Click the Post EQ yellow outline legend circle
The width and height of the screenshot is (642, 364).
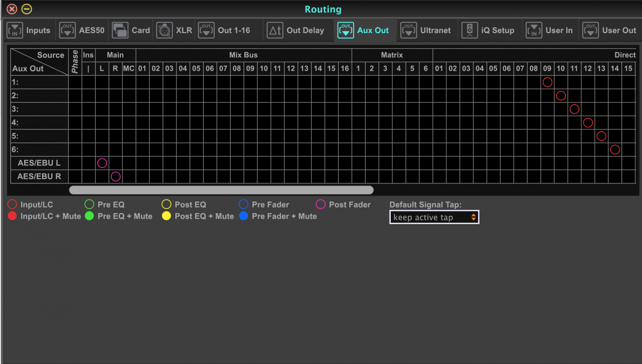pos(167,205)
